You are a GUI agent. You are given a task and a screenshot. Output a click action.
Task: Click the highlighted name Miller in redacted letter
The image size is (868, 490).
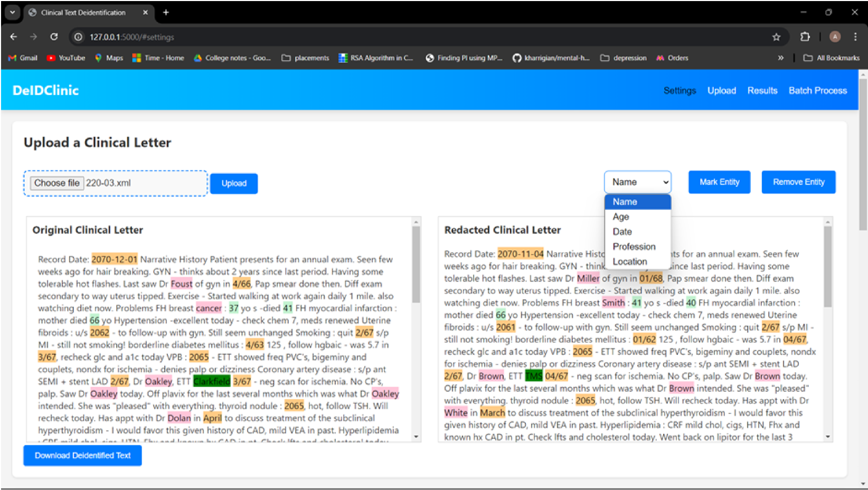pyautogui.click(x=588, y=278)
